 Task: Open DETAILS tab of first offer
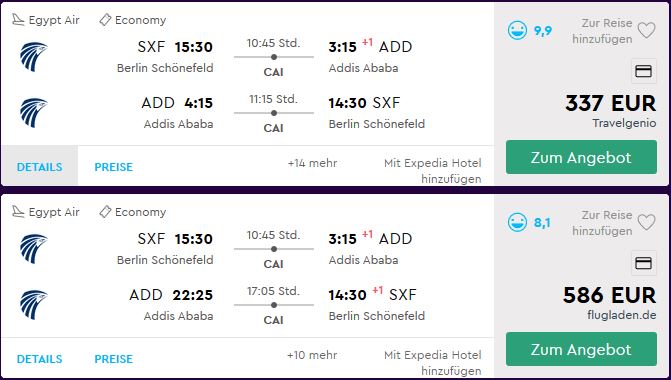[x=39, y=166]
